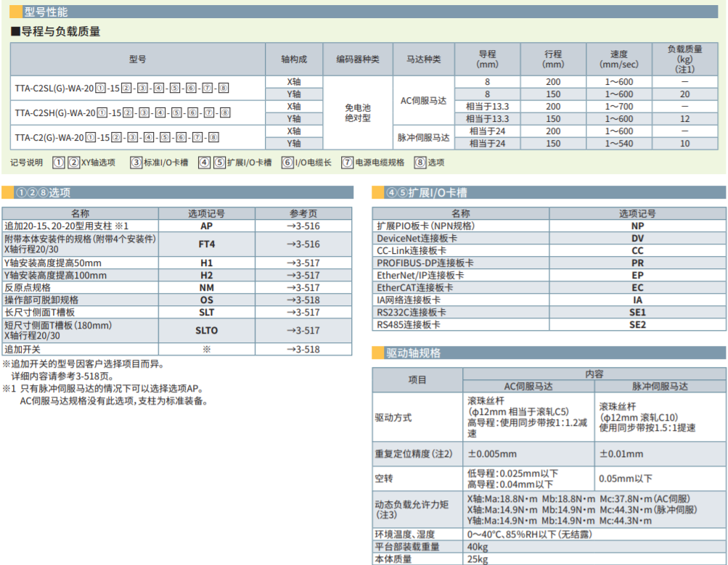728x565 pixels.
Task: Click option code SE1
Action: coord(637,312)
